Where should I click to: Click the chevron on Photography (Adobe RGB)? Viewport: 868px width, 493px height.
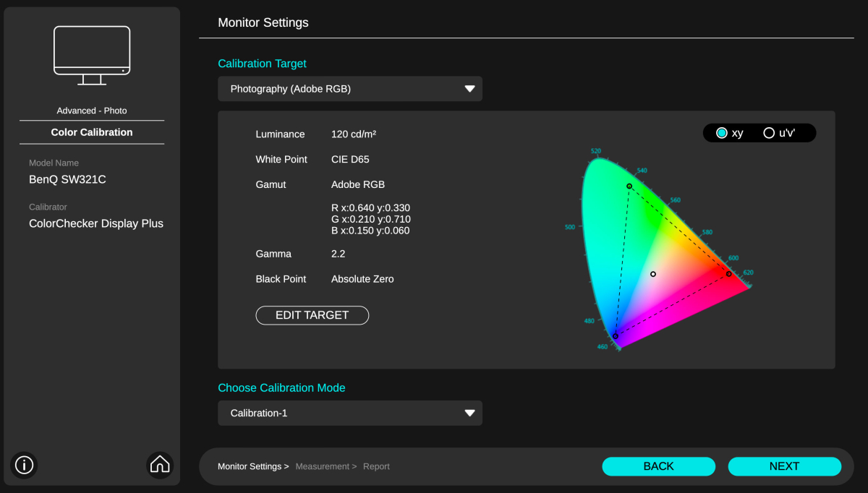(x=470, y=88)
